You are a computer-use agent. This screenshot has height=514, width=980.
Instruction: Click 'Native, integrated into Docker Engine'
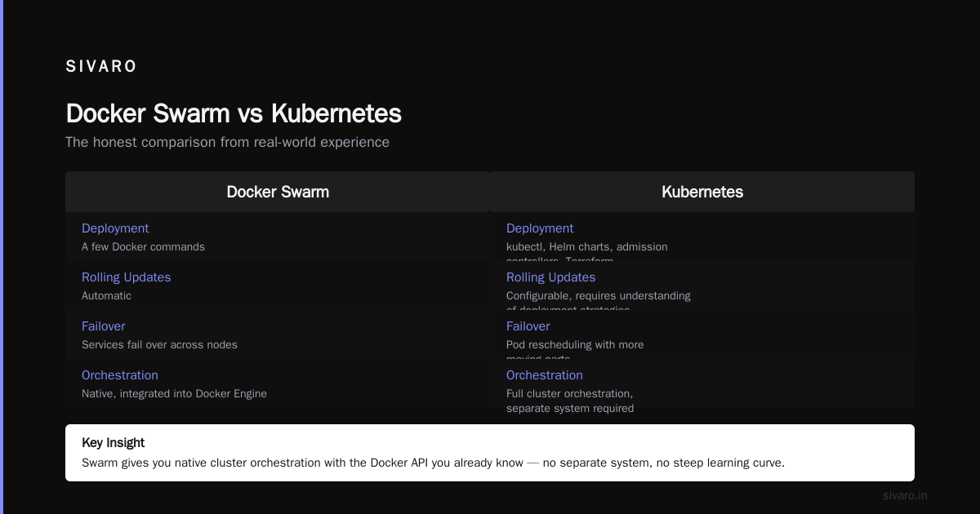[174, 393]
